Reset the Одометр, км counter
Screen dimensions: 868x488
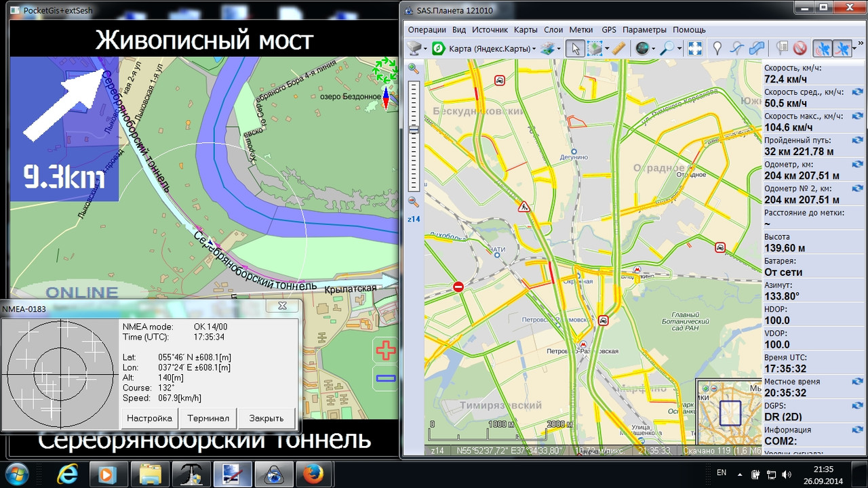click(x=857, y=165)
